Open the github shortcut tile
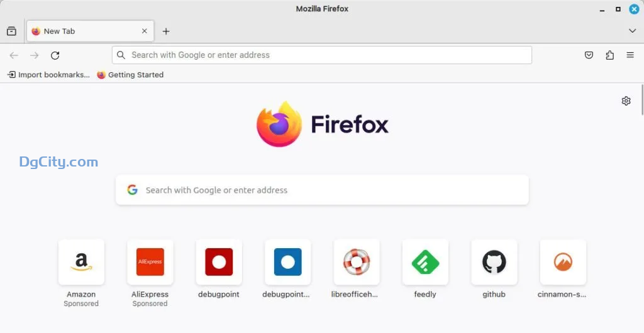644x333 pixels. (494, 262)
